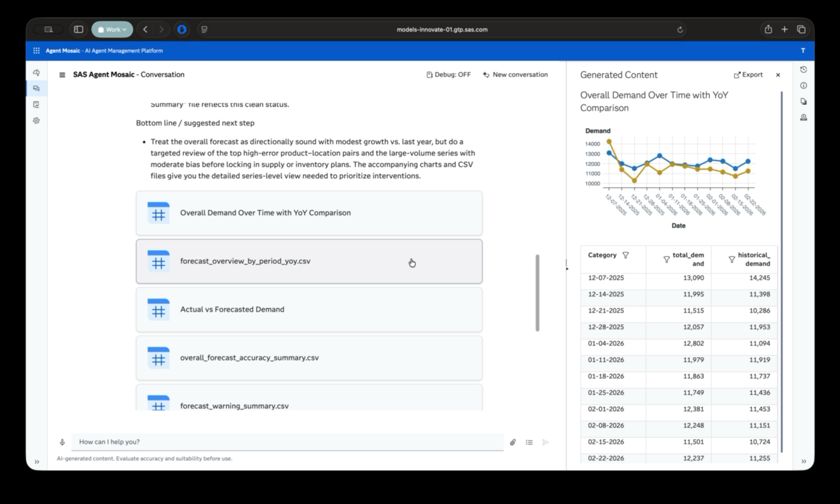Open the conversations panel in the left sidebar
The height and width of the screenshot is (504, 840).
36,88
